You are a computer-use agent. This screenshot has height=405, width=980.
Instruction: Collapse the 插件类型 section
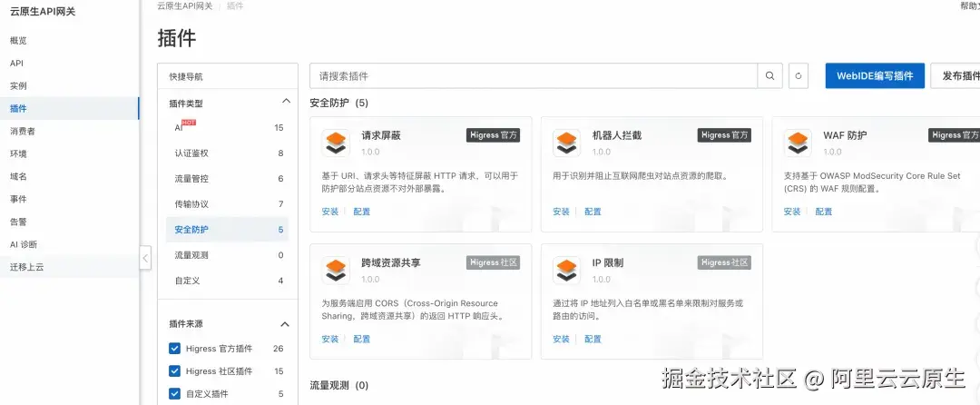286,102
